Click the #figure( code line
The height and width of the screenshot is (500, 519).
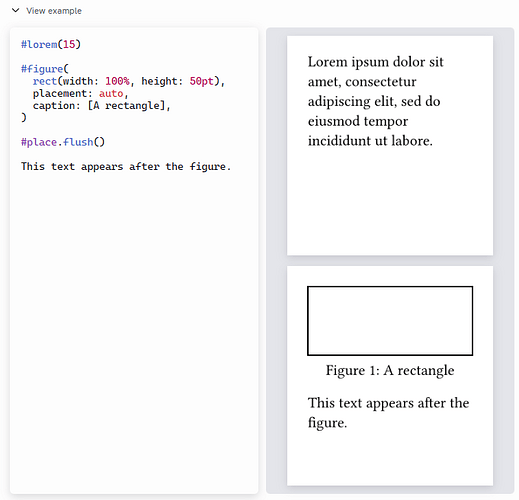click(x=45, y=69)
